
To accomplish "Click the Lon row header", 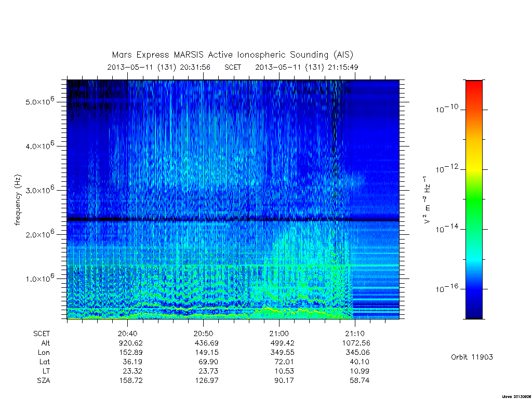I will [44, 353].
